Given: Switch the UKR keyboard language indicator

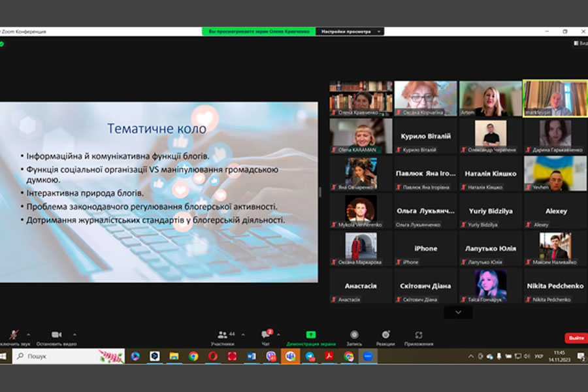Looking at the screenshot, I should pyautogui.click(x=538, y=357).
